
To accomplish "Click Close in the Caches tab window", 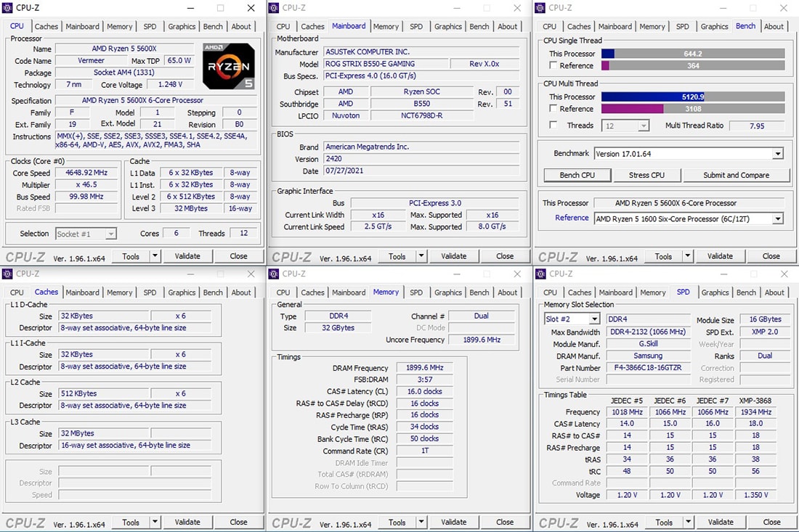I will point(238,522).
